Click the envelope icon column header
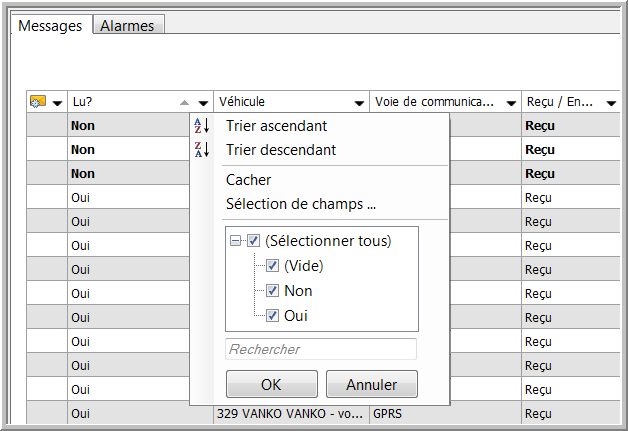The height and width of the screenshot is (431, 628). pyautogui.click(x=38, y=102)
